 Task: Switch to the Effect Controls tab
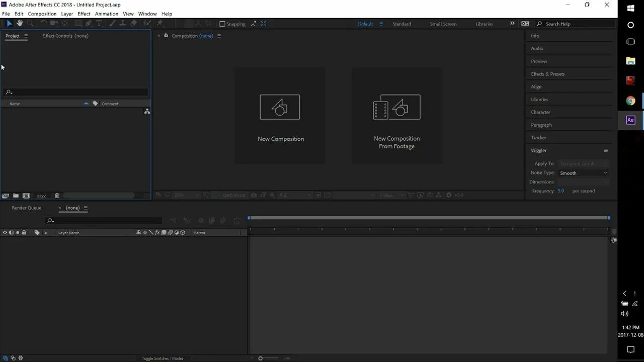(x=65, y=36)
